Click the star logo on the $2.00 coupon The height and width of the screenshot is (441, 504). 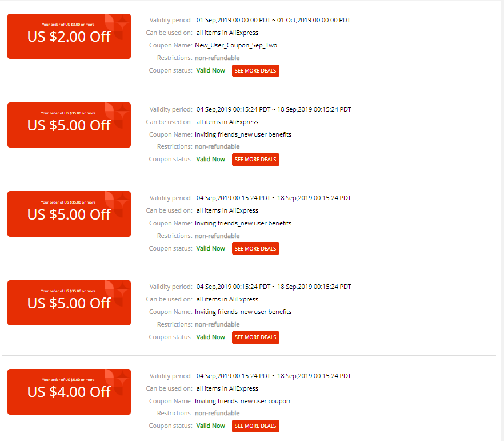click(x=118, y=26)
